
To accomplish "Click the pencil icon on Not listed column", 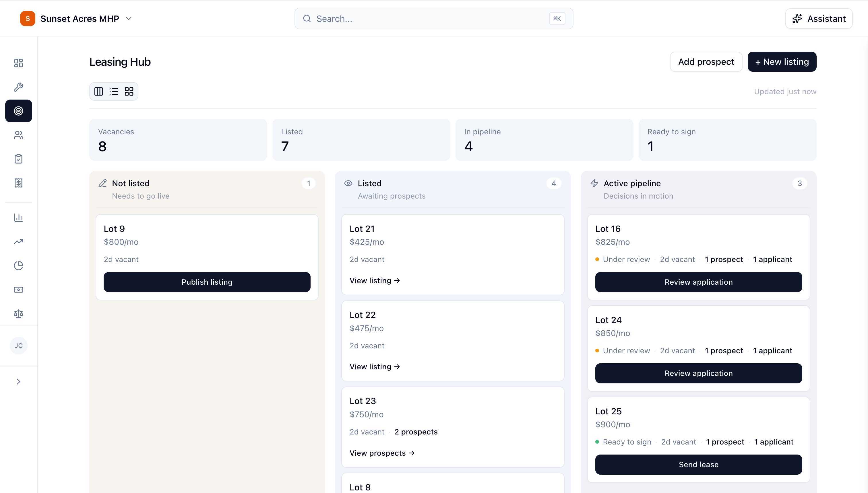I will 102,183.
